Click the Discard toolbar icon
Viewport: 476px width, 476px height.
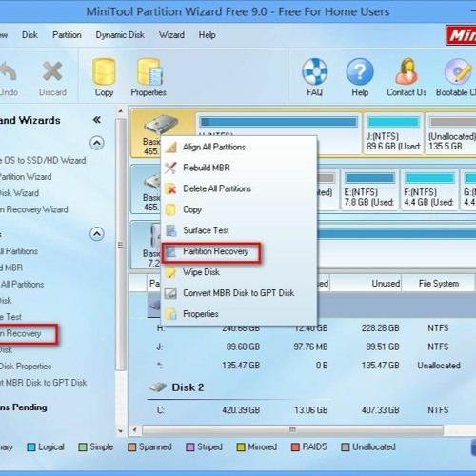[x=52, y=71]
